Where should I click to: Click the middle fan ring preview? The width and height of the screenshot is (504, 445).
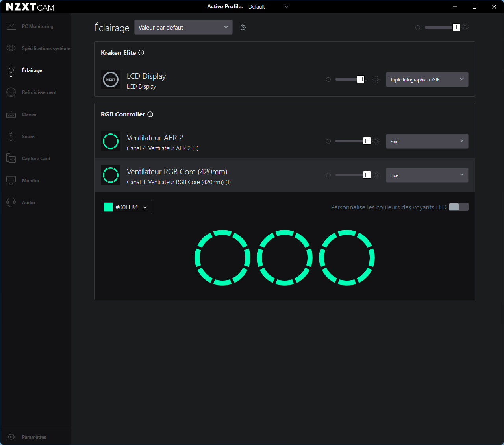285,258
